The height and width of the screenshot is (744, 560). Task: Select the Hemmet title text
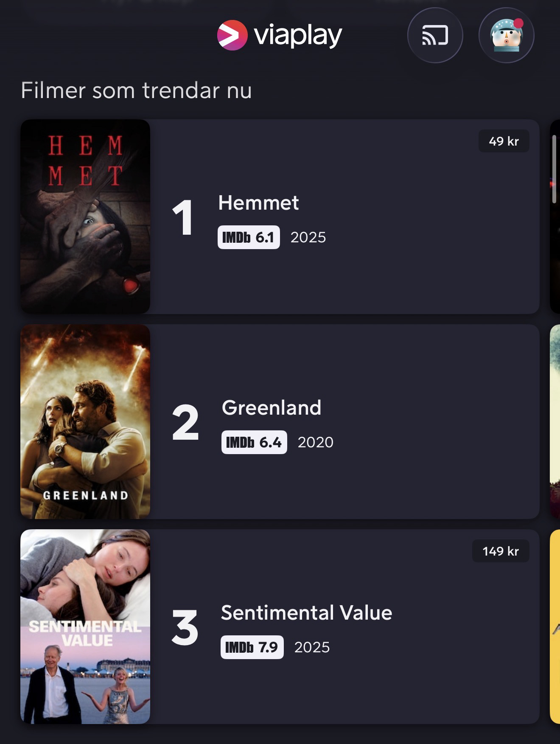(x=258, y=203)
